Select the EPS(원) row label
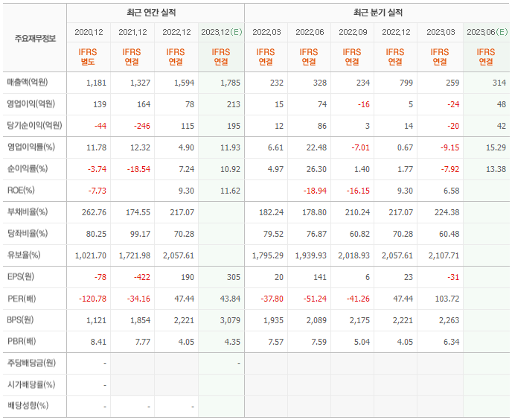The image size is (512, 420). [x=21, y=276]
